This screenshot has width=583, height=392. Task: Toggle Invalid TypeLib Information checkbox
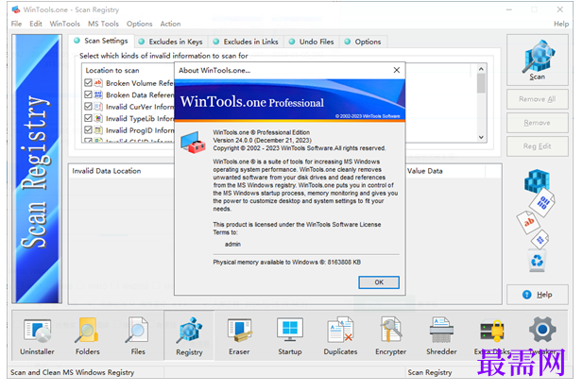coord(88,118)
